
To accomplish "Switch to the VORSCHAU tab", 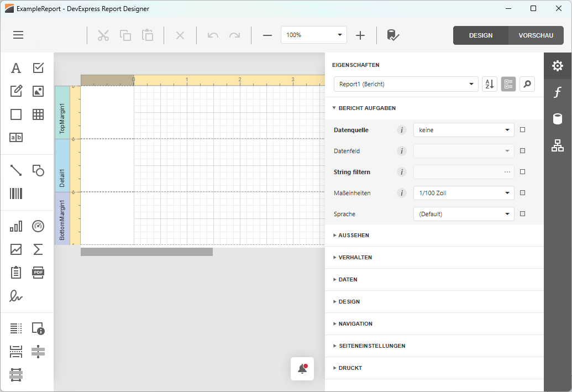I will [x=536, y=35].
